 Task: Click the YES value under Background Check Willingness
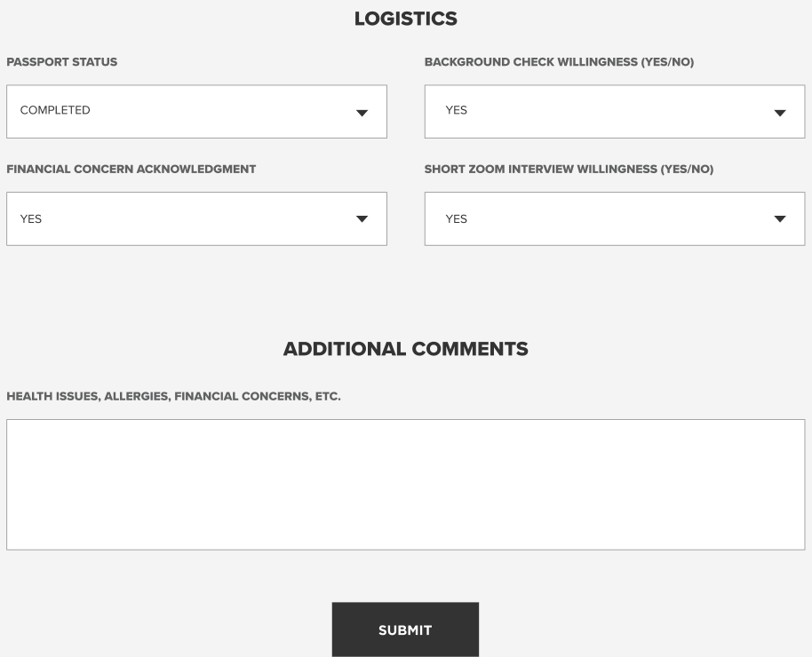457,110
